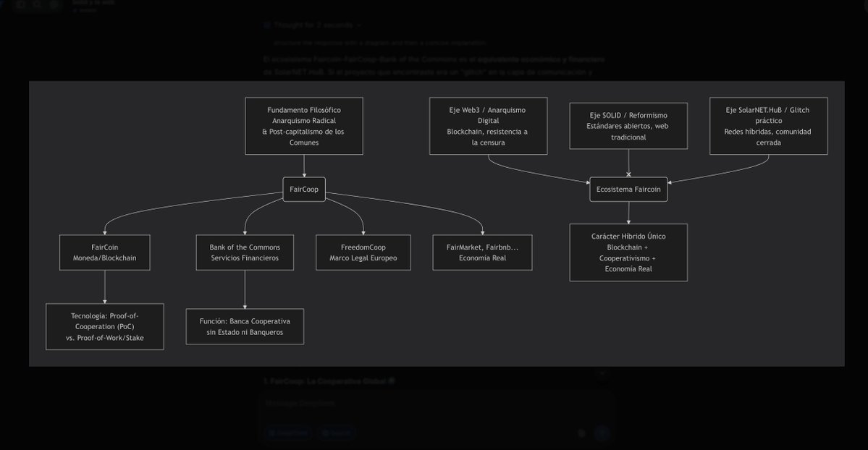Click the FairMarket, Fairbnb Economía Real node

coord(482,252)
